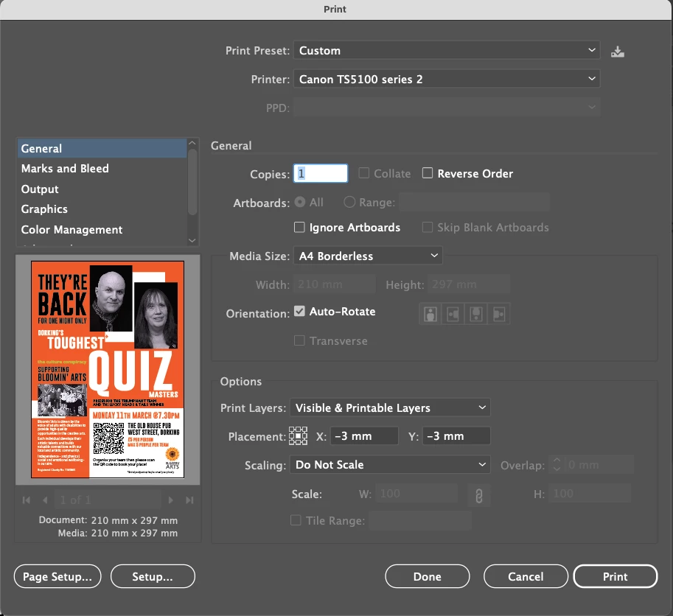Select Graphics category
Viewport: 673px width, 616px height.
point(103,209)
